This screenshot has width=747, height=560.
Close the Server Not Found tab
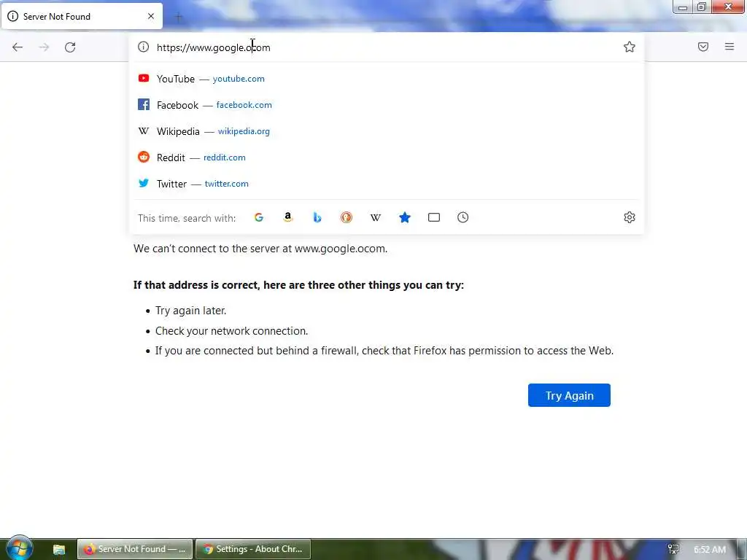tap(151, 16)
